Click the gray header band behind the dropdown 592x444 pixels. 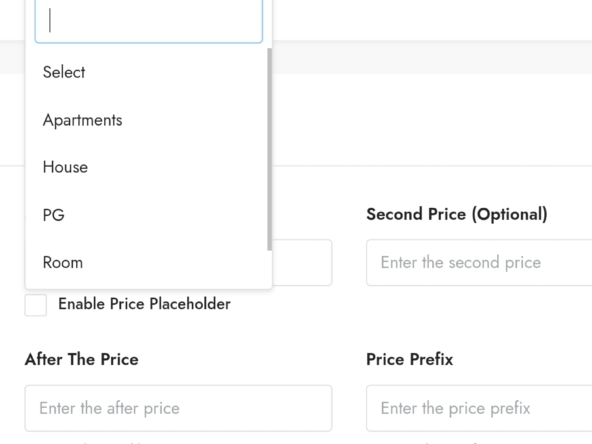[432, 57]
